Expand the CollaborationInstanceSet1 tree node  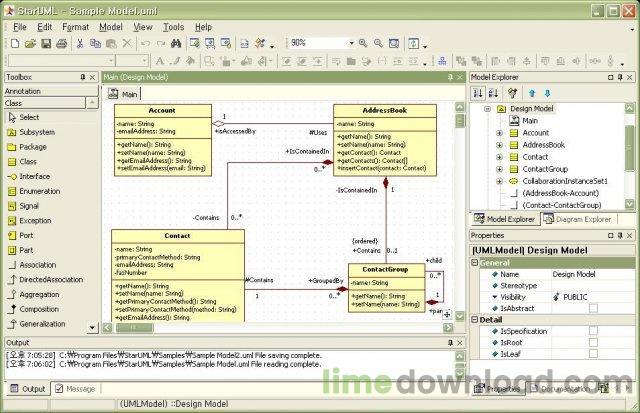click(x=499, y=181)
